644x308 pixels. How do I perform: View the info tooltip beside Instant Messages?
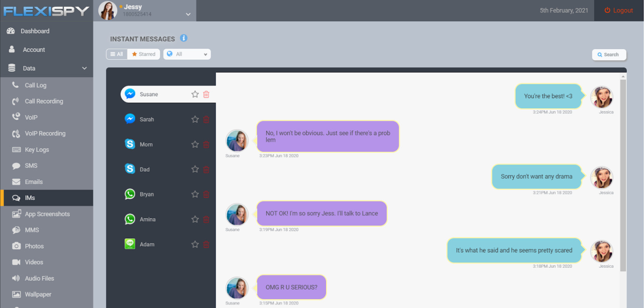(183, 38)
